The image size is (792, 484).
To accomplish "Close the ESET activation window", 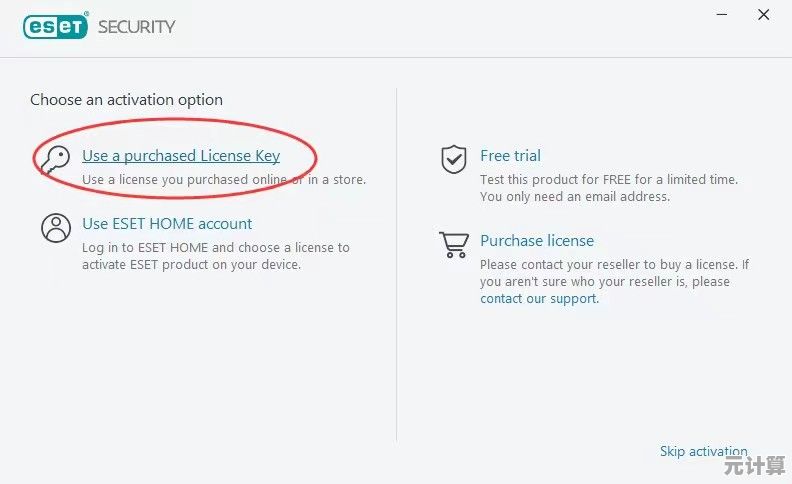I will point(764,15).
